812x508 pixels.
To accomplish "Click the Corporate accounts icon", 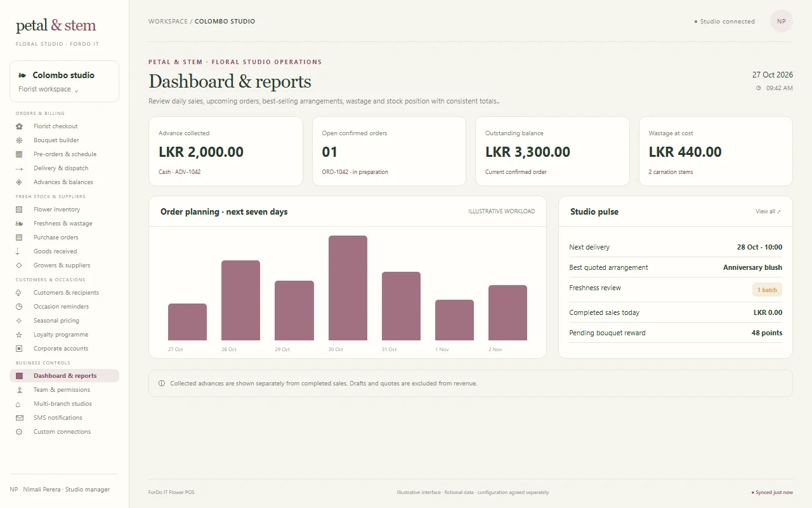I will pos(19,349).
